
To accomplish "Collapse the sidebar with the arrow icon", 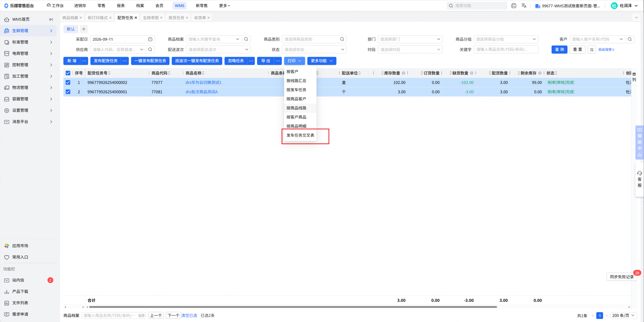I will coord(51,19).
